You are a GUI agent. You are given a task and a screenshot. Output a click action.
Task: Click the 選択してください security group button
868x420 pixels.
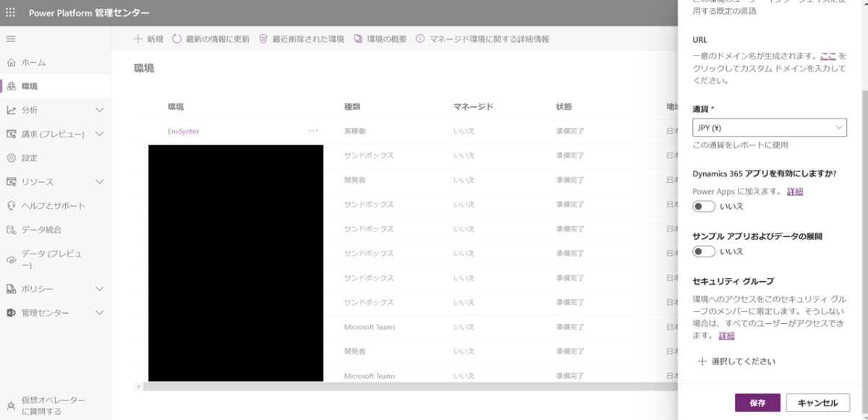point(736,361)
